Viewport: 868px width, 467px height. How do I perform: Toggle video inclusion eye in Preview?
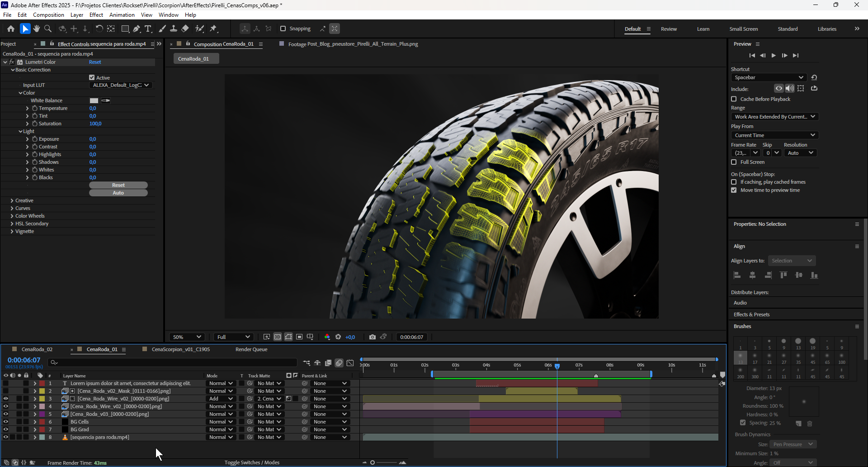tap(778, 88)
